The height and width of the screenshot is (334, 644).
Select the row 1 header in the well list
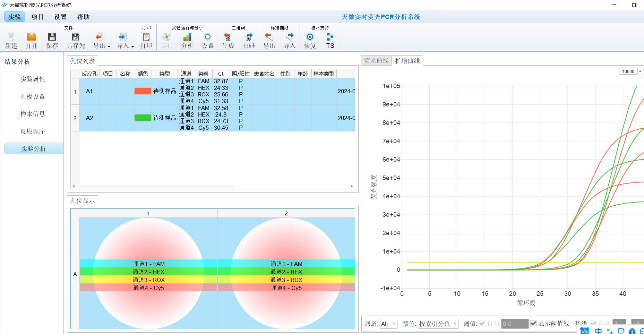pyautogui.click(x=75, y=92)
